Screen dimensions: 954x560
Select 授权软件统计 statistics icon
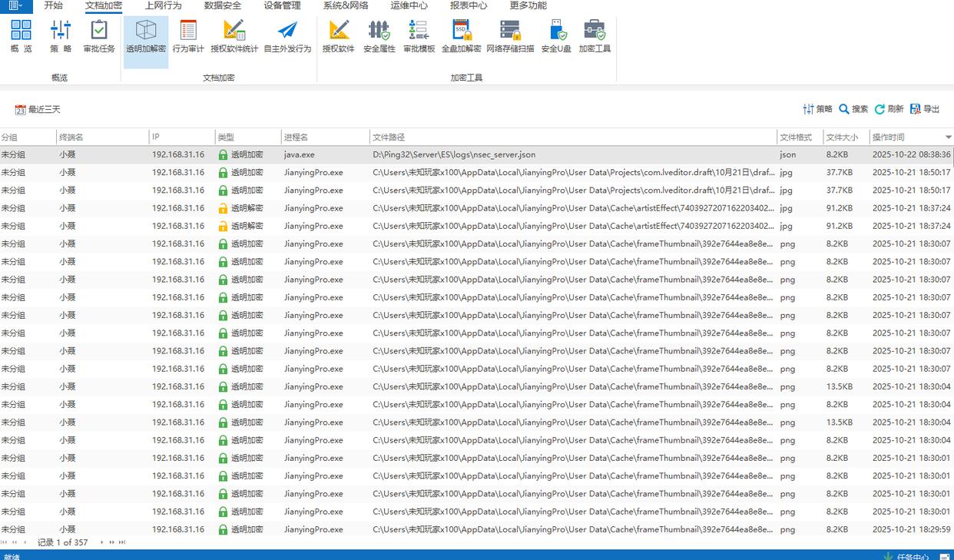[x=234, y=36]
